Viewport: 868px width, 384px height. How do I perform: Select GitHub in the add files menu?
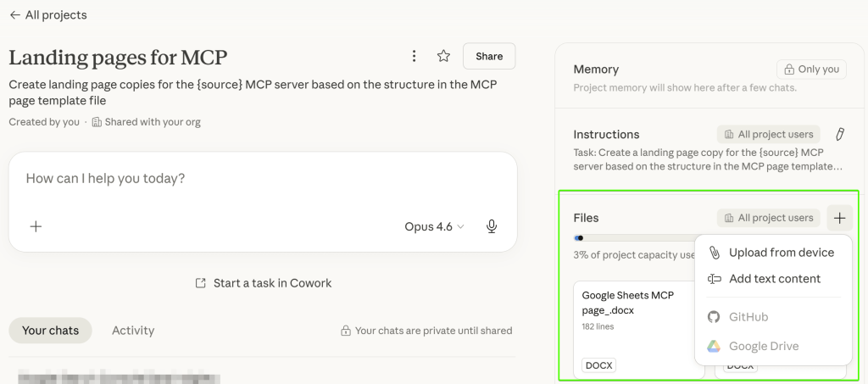(x=773, y=317)
